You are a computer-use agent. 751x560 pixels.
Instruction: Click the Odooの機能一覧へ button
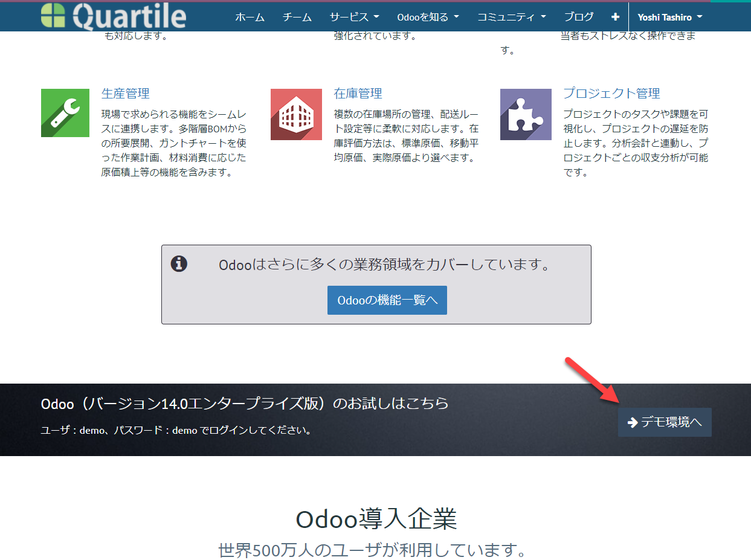coord(387,300)
